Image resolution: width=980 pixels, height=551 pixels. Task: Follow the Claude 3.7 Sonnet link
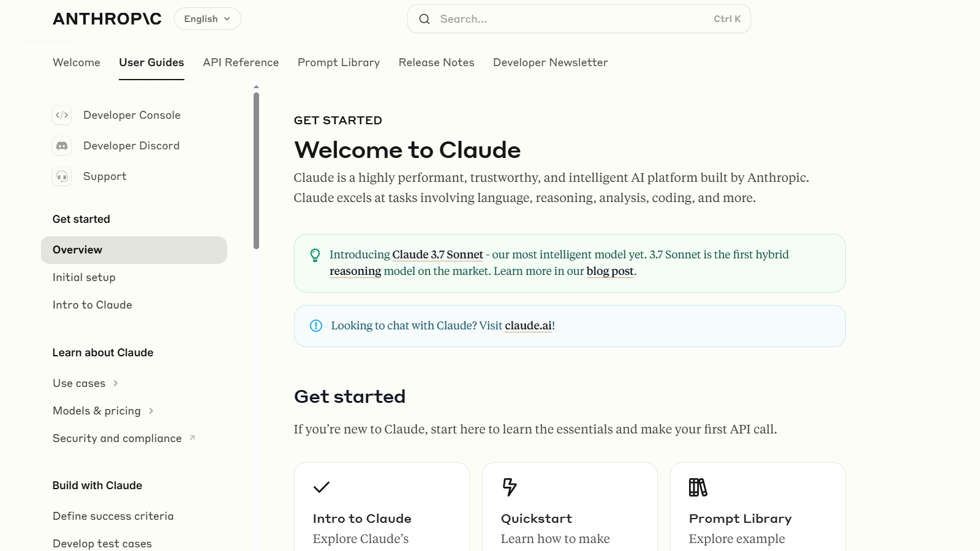437,255
